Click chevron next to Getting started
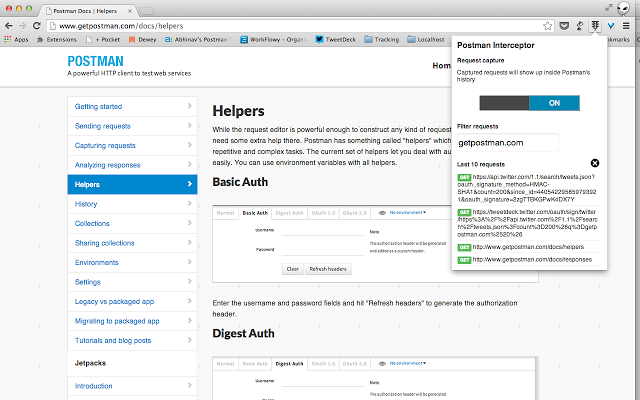 [x=189, y=106]
